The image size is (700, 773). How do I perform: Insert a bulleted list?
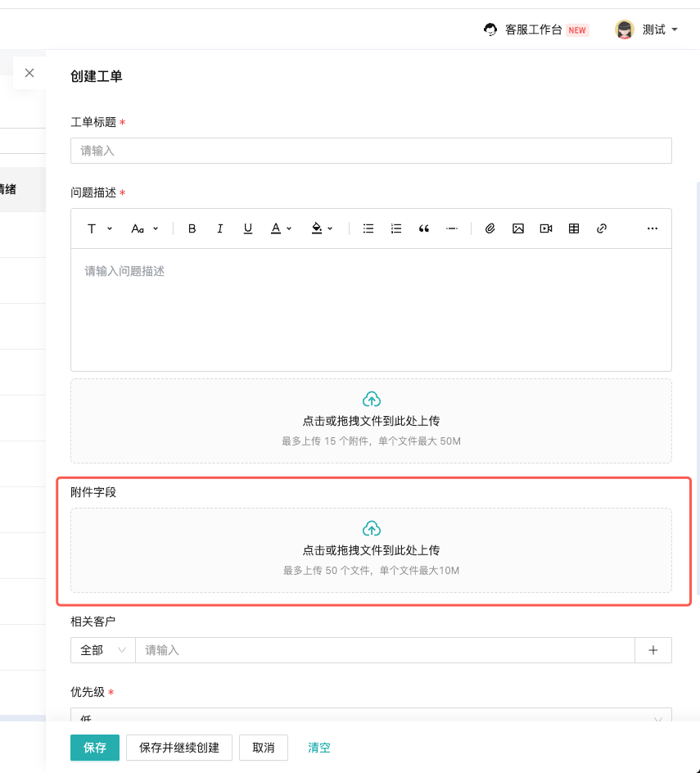click(x=368, y=228)
